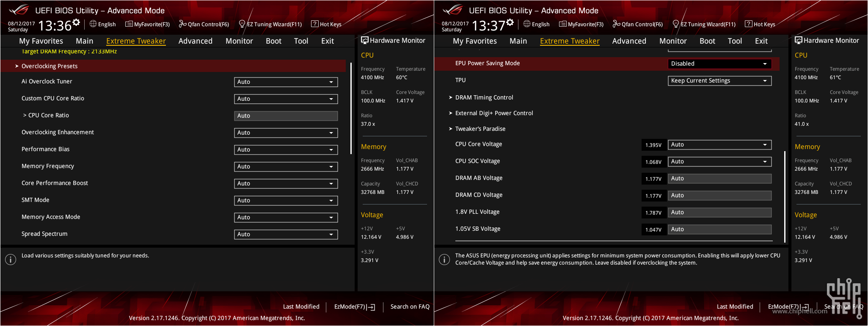Screen dimensions: 868x326
Task: Open Boot tab in right screen
Action: click(707, 41)
